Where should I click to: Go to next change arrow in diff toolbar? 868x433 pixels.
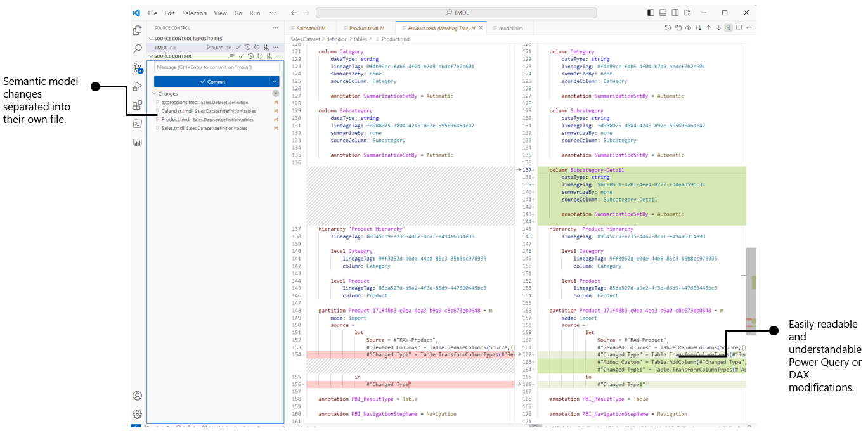point(718,28)
